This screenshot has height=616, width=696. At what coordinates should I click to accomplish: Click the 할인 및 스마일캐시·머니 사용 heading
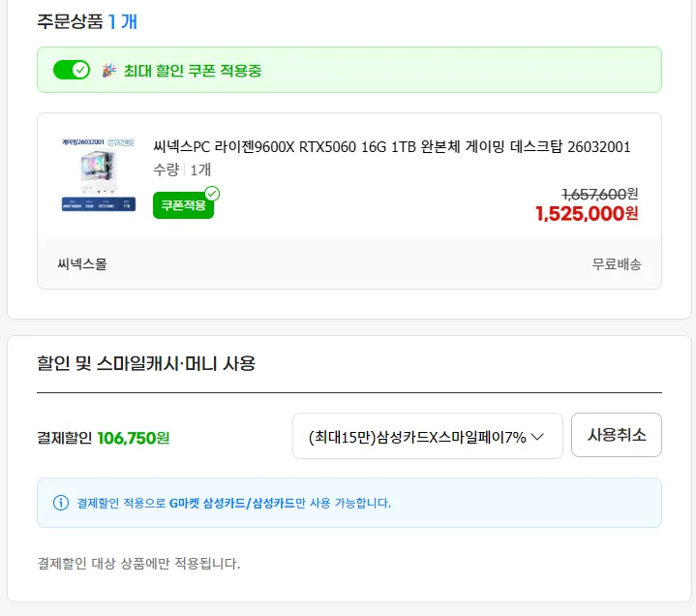[x=146, y=364]
